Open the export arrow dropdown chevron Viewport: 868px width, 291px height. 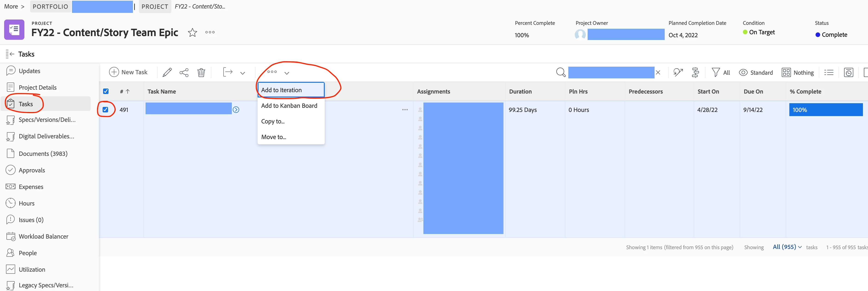point(243,73)
